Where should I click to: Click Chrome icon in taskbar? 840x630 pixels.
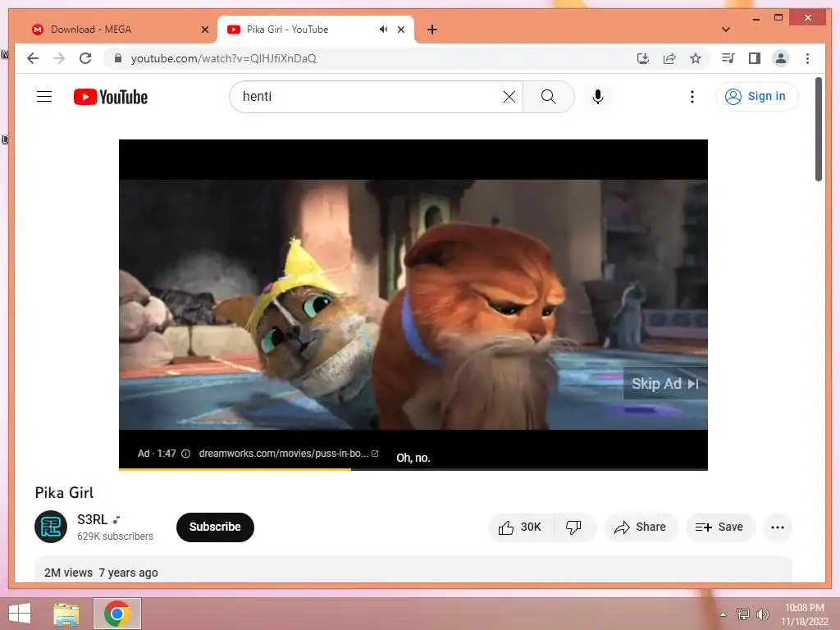coord(117,614)
